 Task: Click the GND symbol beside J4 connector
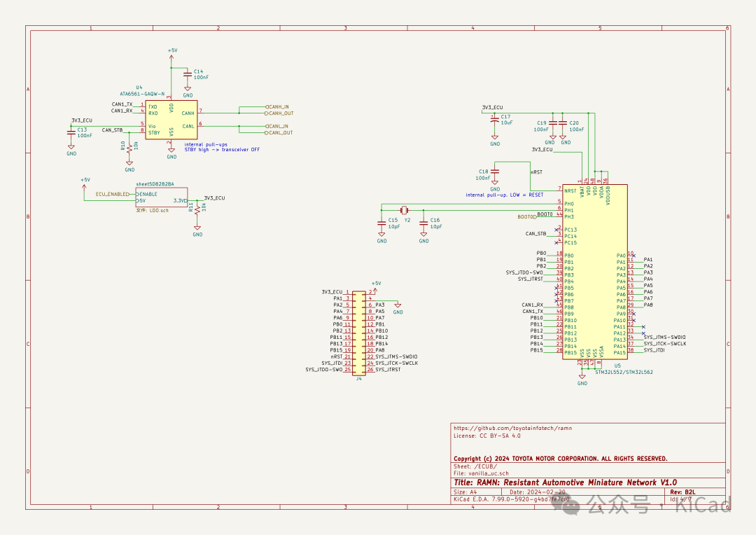398,308
